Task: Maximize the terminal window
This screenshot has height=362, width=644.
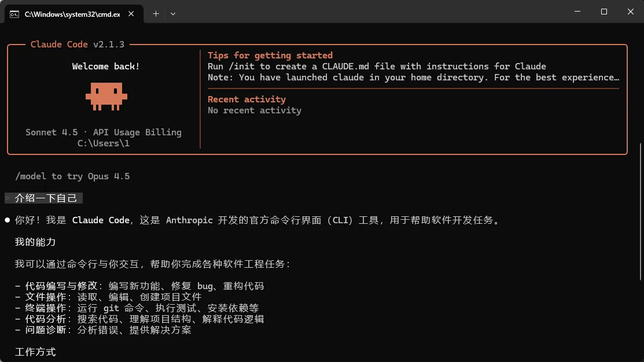Action: click(x=603, y=12)
